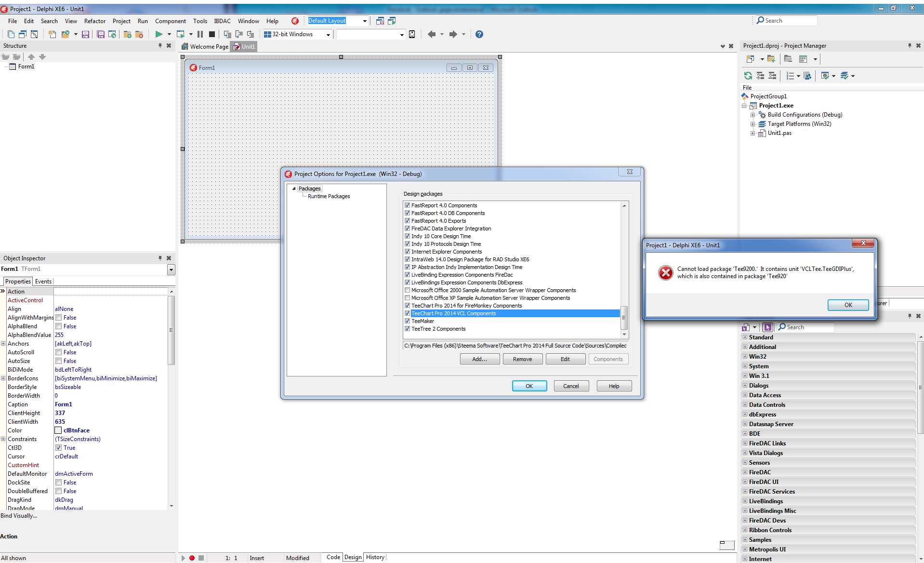Image resolution: width=924 pixels, height=563 pixels.
Task: Click the Tool Palette search field
Action: click(x=805, y=327)
